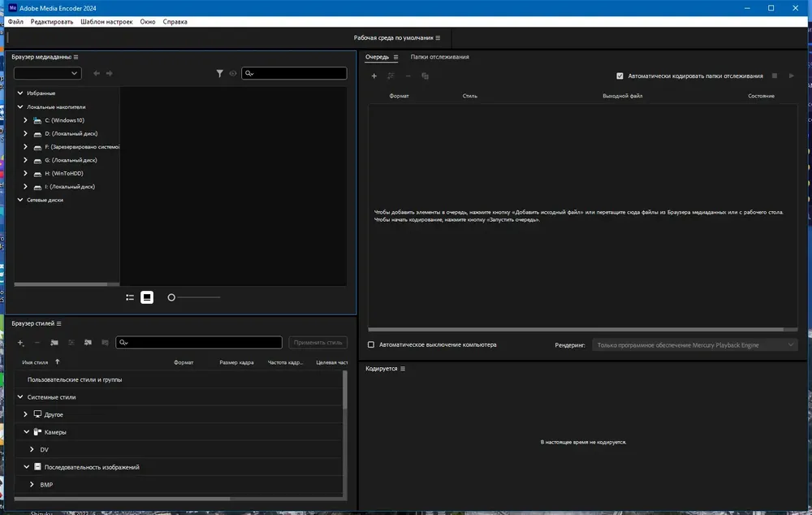Start the queue with the play button
Screen dimensions: 812x515
(791, 76)
